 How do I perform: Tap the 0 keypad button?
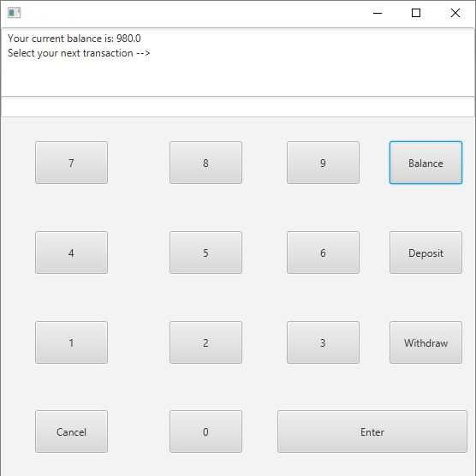click(x=205, y=431)
